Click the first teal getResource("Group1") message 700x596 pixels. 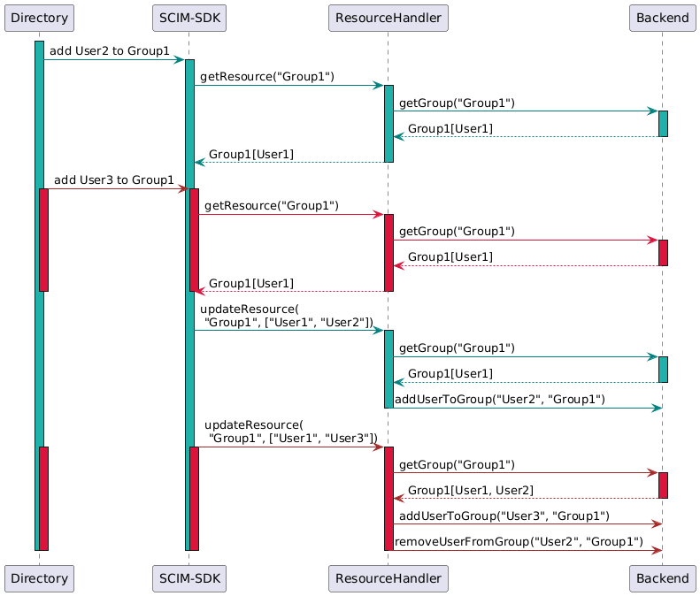pos(267,77)
